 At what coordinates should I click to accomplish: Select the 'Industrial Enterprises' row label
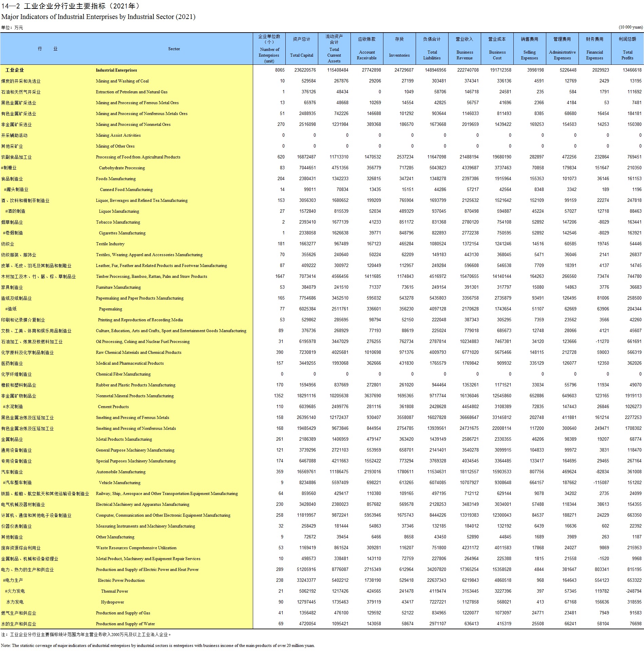[116, 70]
